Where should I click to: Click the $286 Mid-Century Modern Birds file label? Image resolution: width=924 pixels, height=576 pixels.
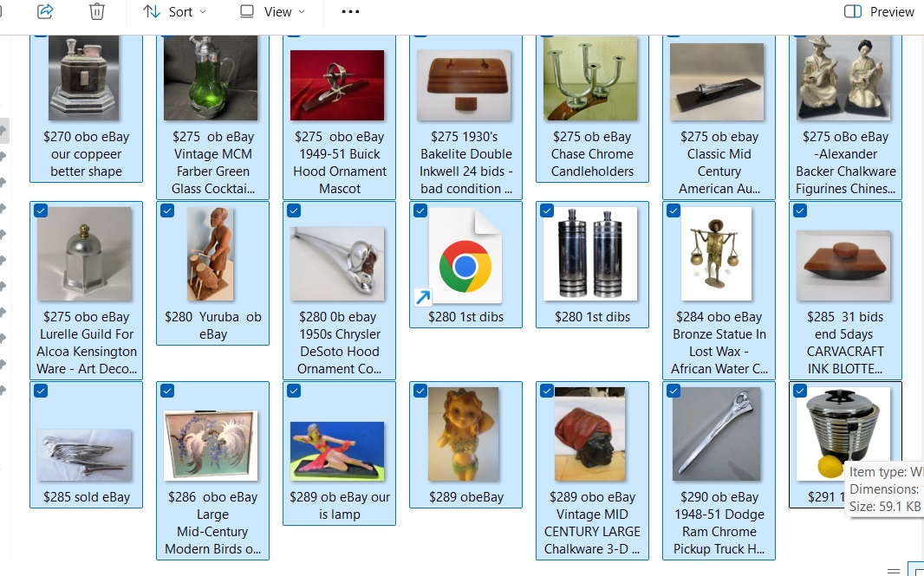(212, 522)
